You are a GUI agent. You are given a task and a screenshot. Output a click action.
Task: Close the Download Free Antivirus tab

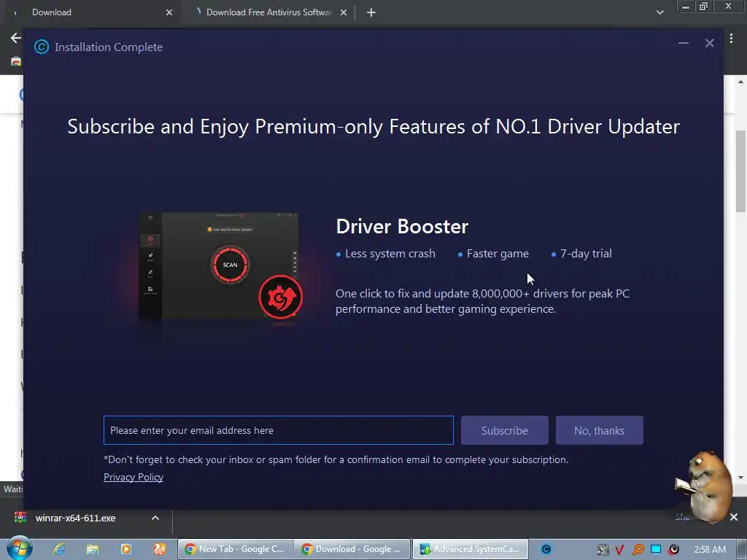pos(344,12)
